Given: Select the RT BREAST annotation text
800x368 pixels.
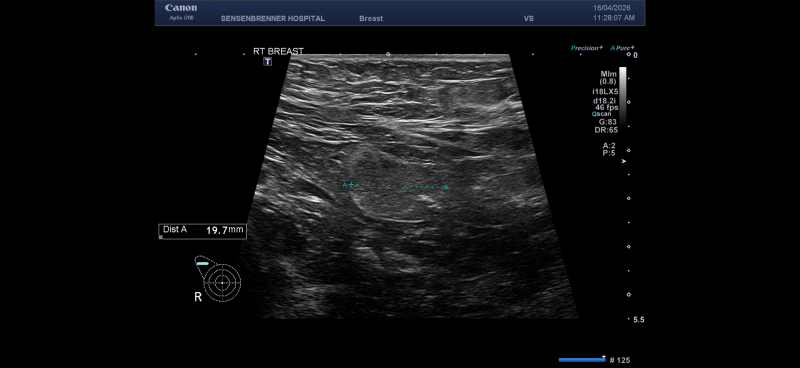Looking at the screenshot, I should tap(278, 51).
